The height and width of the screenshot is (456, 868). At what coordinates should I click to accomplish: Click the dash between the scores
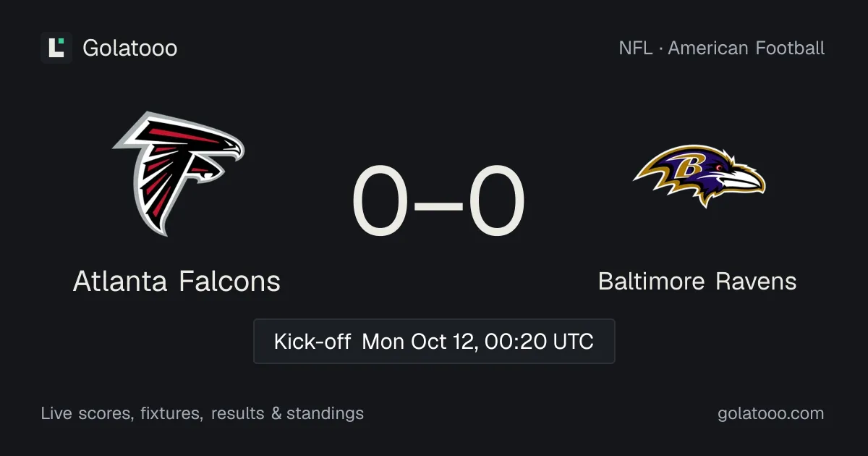[439, 204]
